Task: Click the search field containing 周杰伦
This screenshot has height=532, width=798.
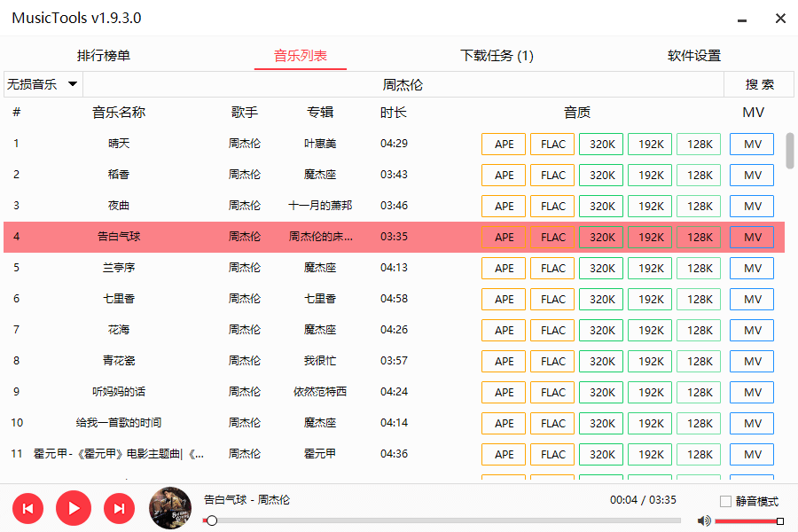Action: click(x=403, y=84)
